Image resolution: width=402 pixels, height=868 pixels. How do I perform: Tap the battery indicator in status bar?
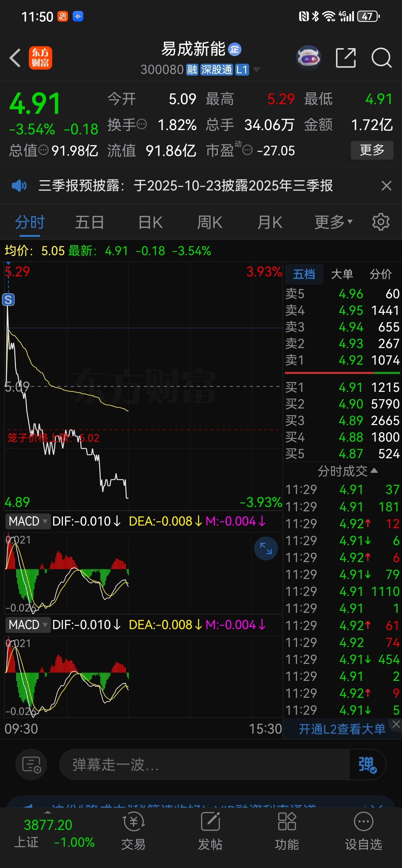(x=368, y=16)
